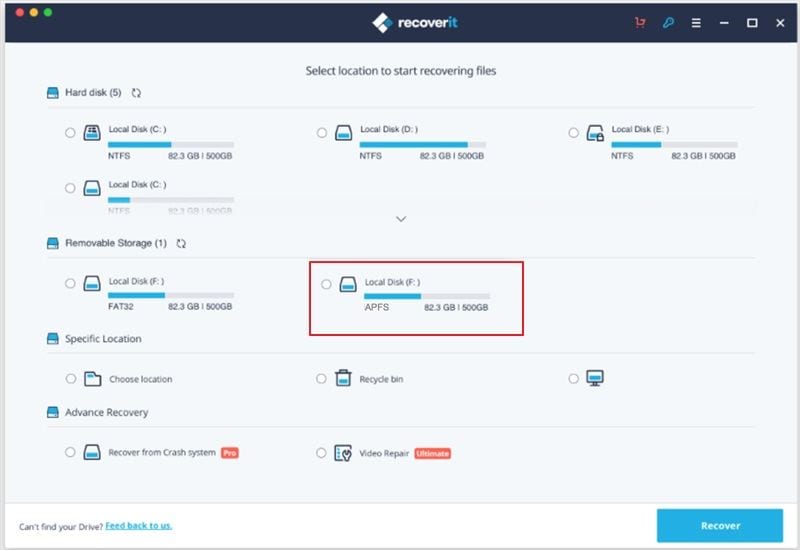
Task: Click the APFS Local Disk (F:) drive icon
Action: [x=348, y=284]
